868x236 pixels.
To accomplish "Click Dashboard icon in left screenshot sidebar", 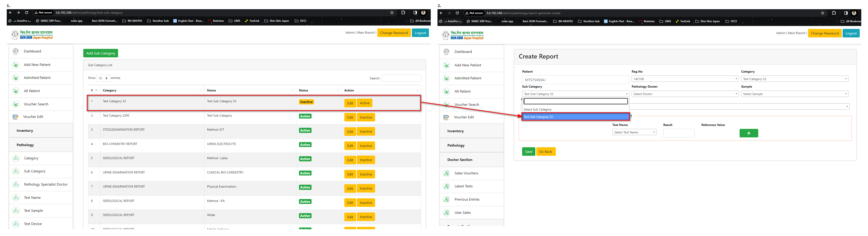I will click(15, 51).
